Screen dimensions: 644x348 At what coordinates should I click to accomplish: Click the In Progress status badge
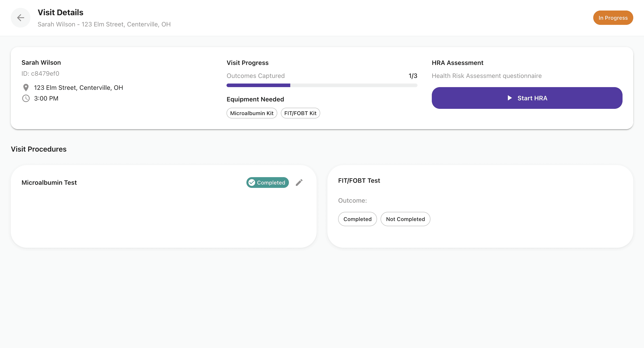coord(613,18)
